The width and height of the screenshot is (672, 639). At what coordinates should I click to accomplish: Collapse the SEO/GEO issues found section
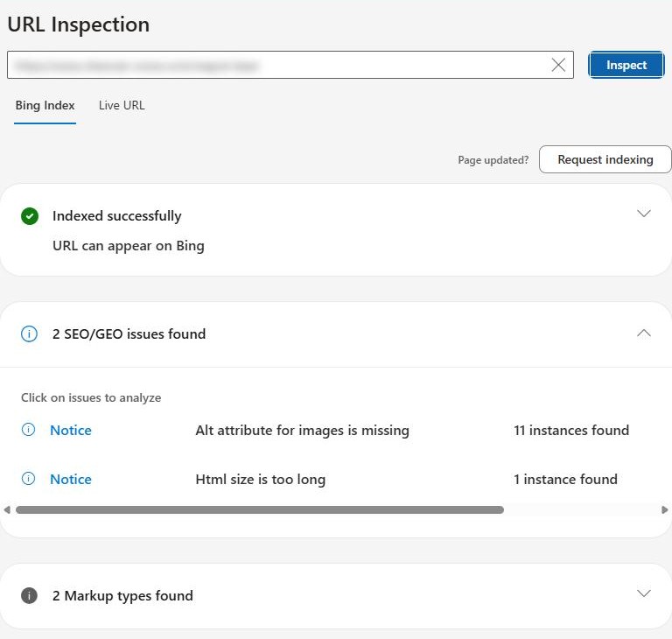coord(644,334)
